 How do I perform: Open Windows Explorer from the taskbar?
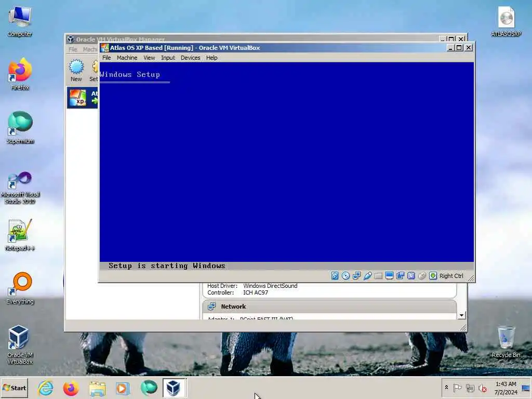click(x=97, y=388)
